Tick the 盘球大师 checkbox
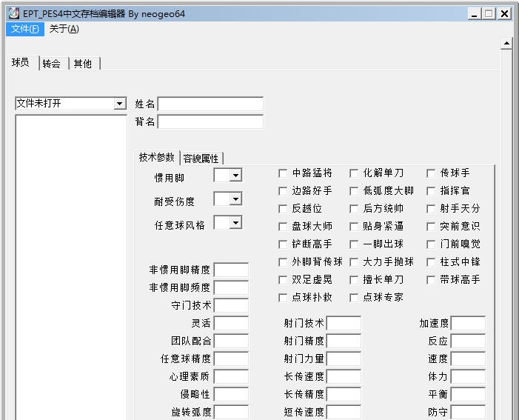This screenshot has width=519, height=420. (x=283, y=227)
